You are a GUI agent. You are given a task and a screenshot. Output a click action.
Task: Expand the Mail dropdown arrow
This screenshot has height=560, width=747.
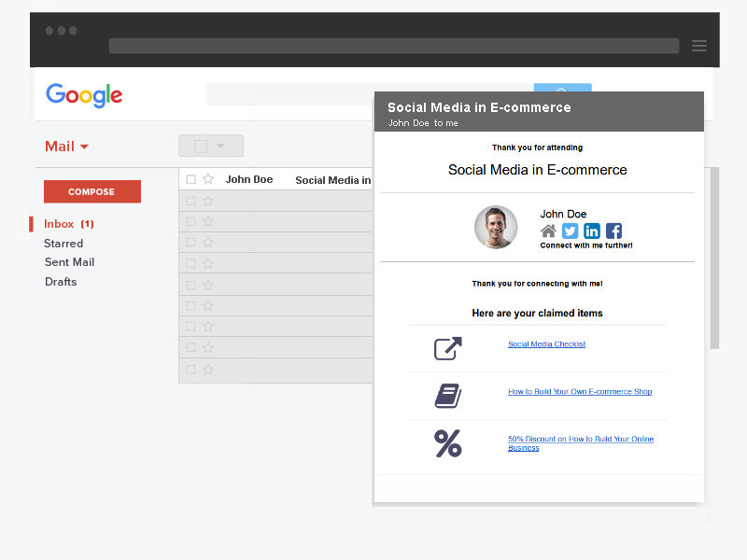coord(84,147)
